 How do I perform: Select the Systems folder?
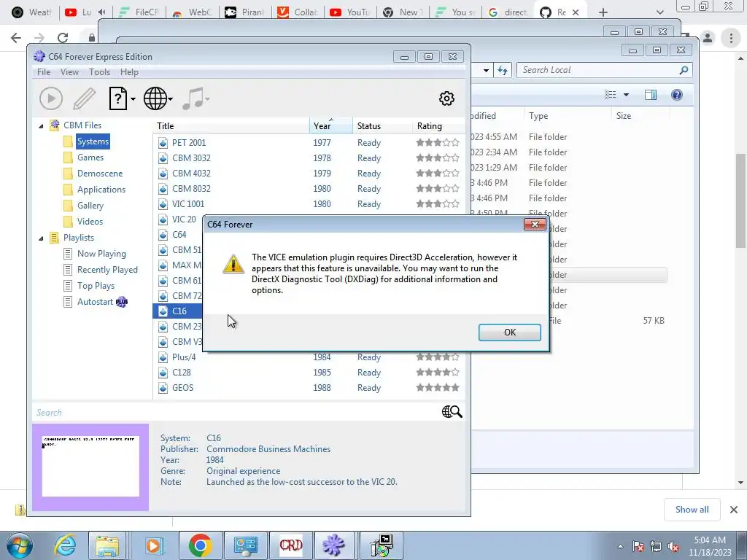(93, 141)
